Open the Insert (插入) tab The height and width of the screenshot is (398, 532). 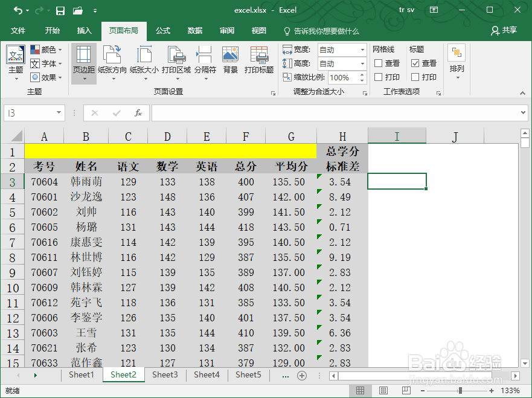click(x=84, y=31)
